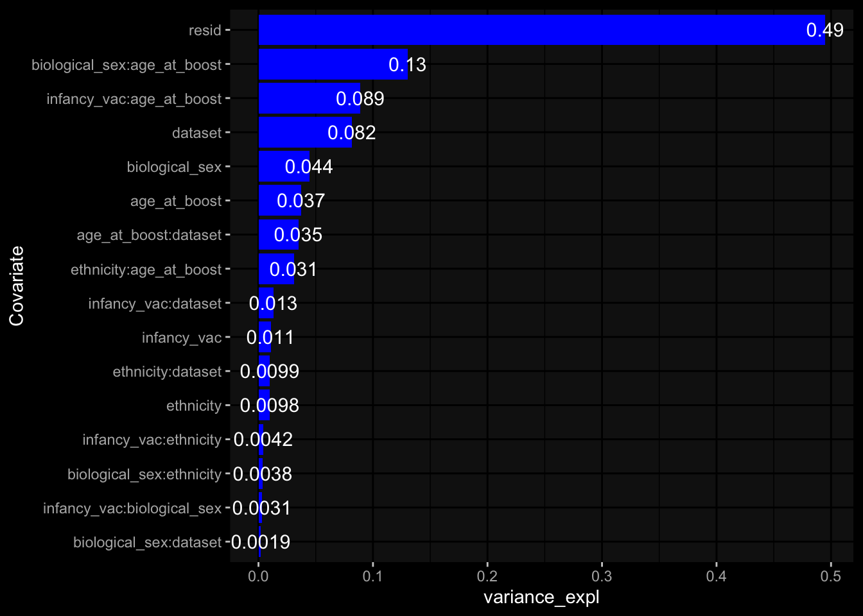The width and height of the screenshot is (863, 616).
Task: Select the 'biological_sex:ethnicity' label
Action: [144, 474]
